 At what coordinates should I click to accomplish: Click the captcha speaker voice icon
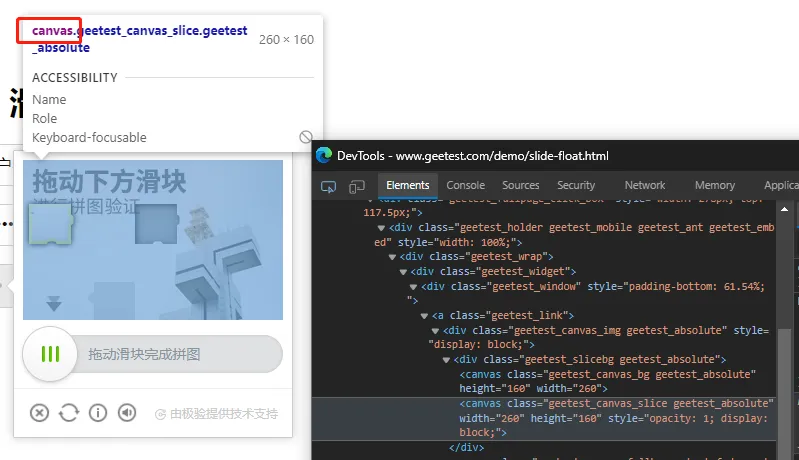click(x=127, y=413)
